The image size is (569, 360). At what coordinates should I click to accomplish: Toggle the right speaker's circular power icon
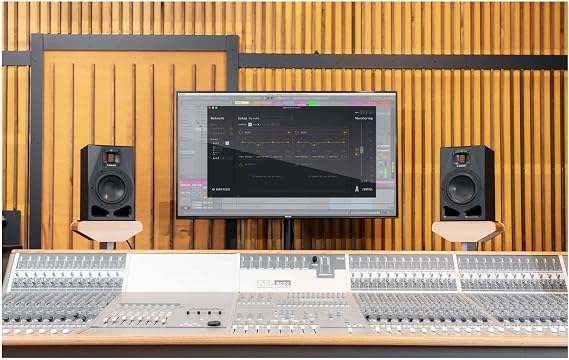pos(297,132)
